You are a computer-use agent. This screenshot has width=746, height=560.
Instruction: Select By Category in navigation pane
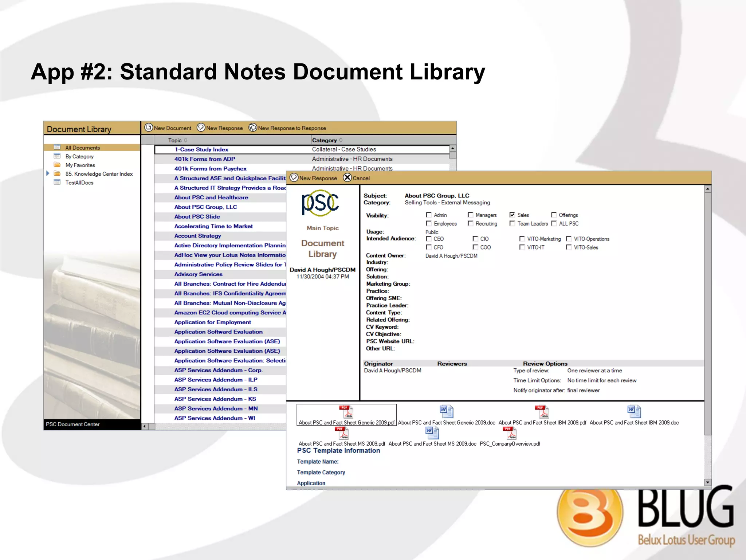pos(79,156)
